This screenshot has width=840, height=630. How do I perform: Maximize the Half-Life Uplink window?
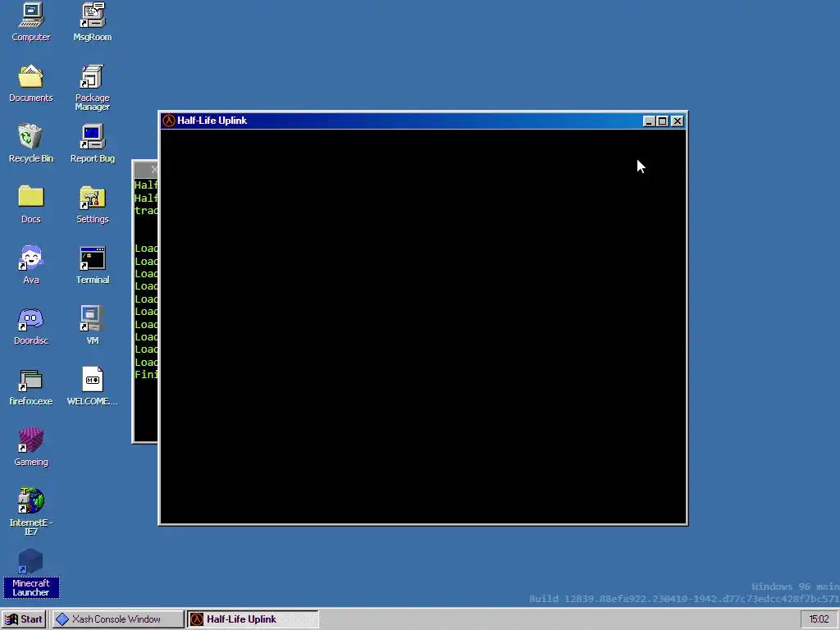662,121
